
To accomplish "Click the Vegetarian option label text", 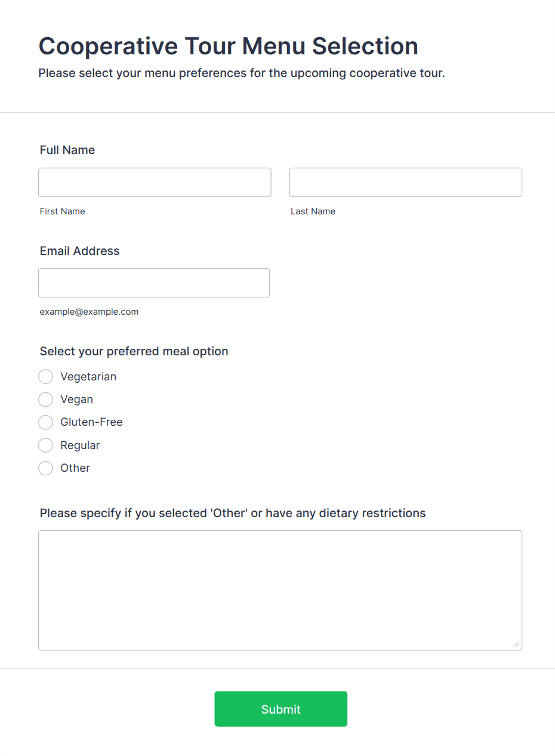I will pyautogui.click(x=88, y=377).
